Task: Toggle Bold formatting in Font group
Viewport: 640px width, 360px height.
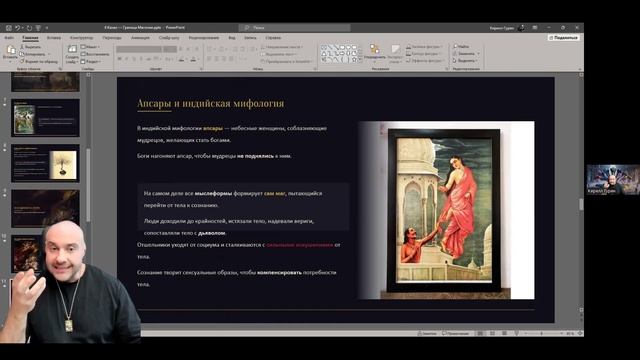Action: pos(120,59)
